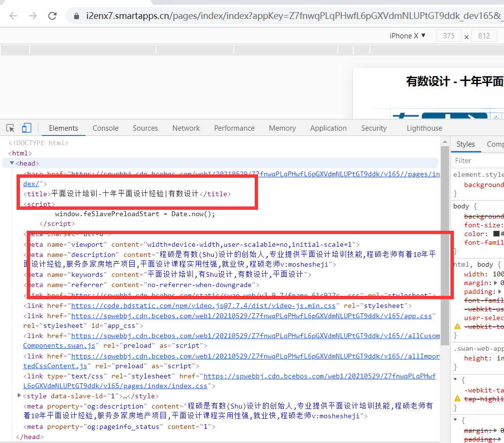Expand the style data-slave-id node

pyautogui.click(x=19, y=396)
